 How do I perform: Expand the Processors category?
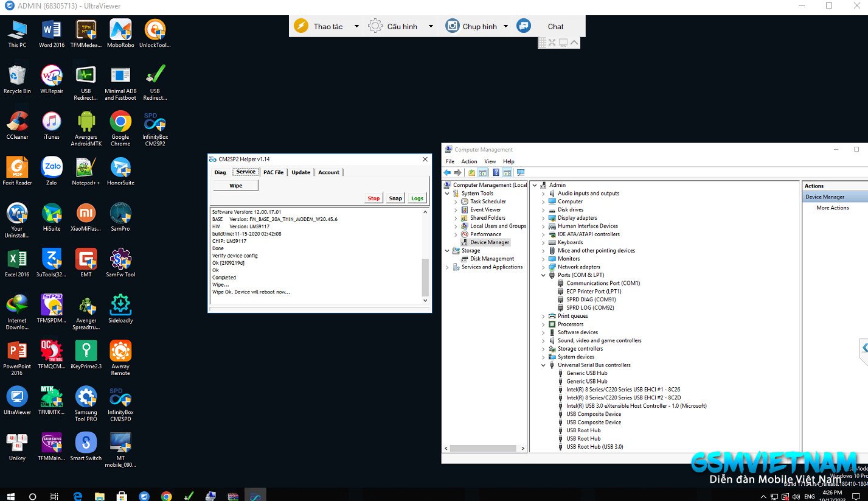tap(543, 324)
